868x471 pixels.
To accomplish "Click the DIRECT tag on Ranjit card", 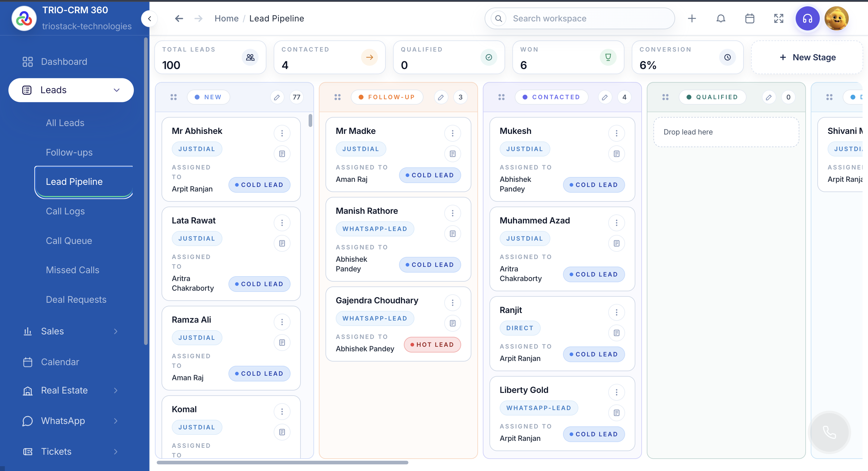I will (x=520, y=328).
